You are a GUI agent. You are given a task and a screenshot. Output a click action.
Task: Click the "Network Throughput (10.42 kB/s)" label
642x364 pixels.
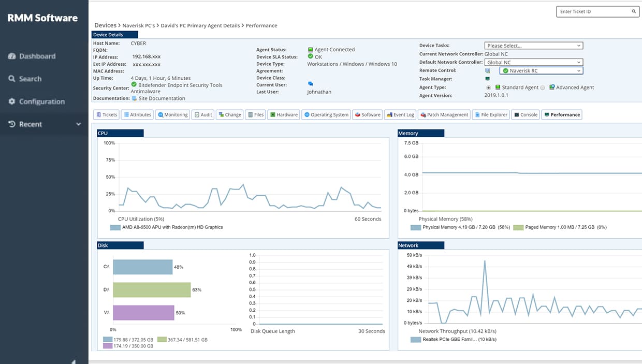(x=457, y=331)
